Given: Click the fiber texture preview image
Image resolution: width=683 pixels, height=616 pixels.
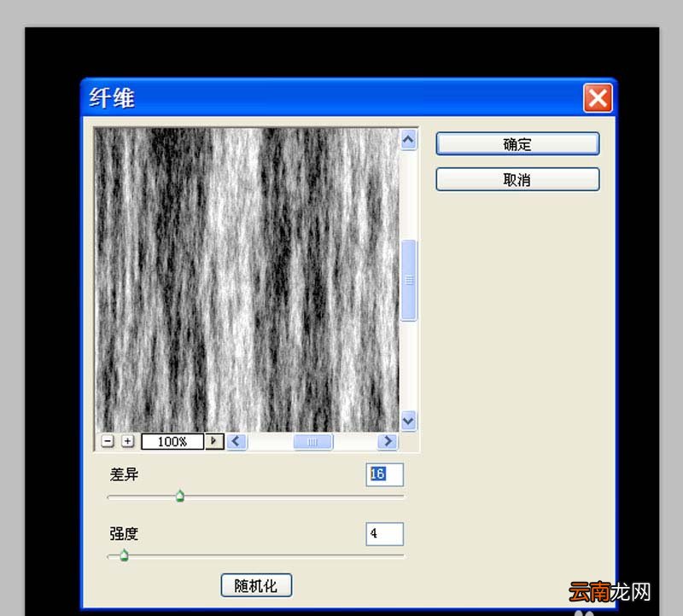Looking at the screenshot, I should [x=247, y=280].
